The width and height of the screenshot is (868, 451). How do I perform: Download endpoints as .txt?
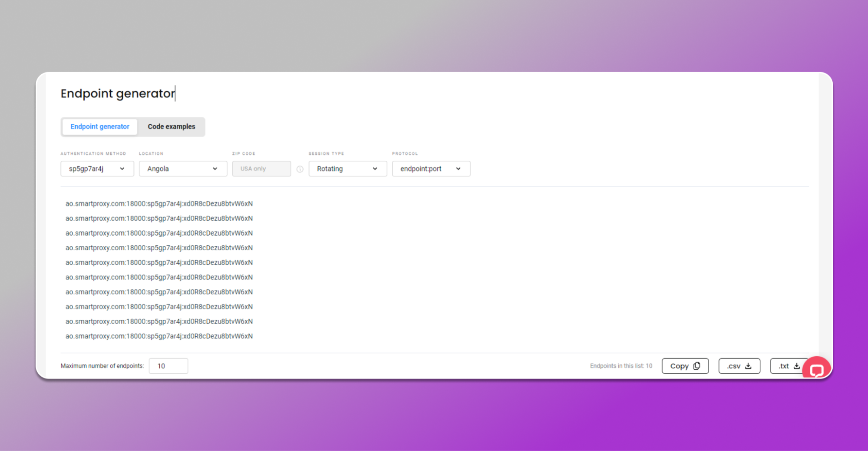tap(788, 366)
